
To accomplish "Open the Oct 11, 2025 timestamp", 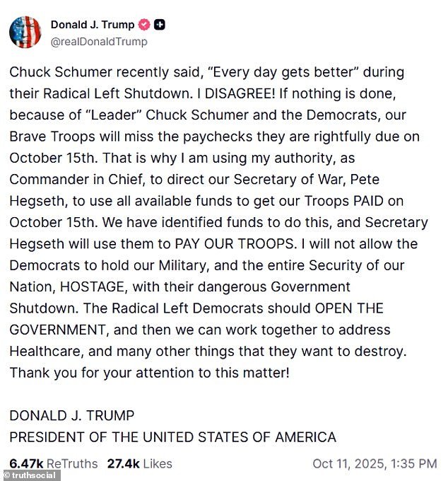I will coord(375,464).
